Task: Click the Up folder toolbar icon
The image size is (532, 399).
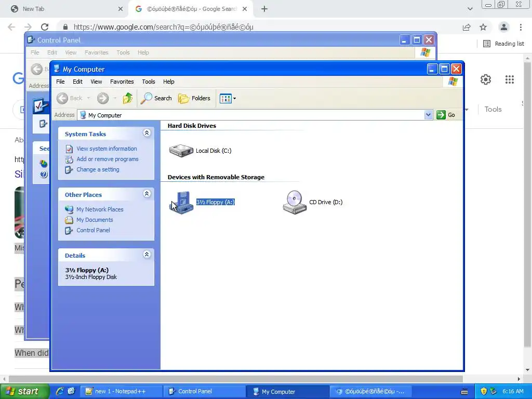Action: coord(128,98)
